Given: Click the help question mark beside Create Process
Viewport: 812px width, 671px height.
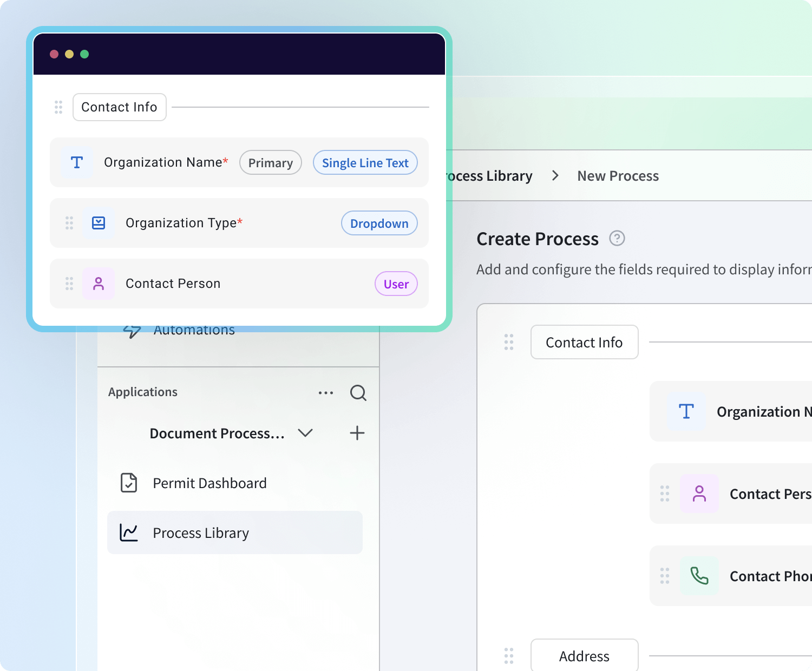Looking at the screenshot, I should click(617, 238).
